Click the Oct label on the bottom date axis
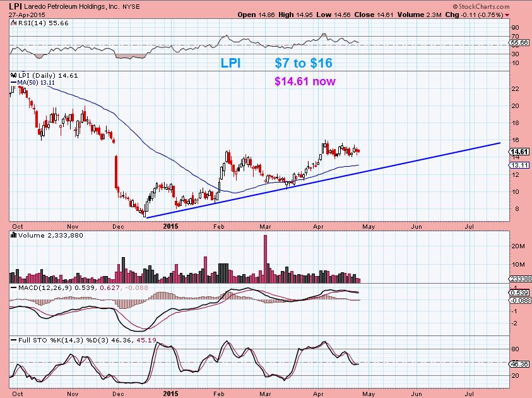 (17, 394)
